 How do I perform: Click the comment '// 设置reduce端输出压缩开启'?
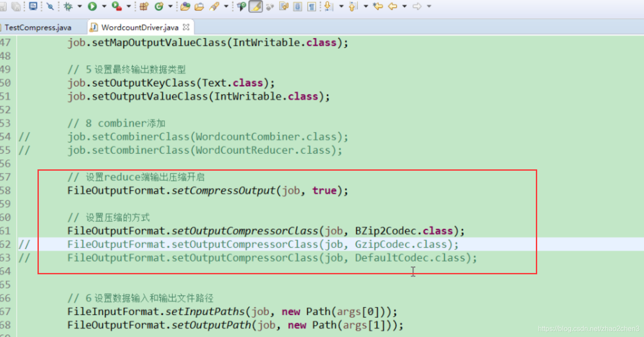[136, 178]
